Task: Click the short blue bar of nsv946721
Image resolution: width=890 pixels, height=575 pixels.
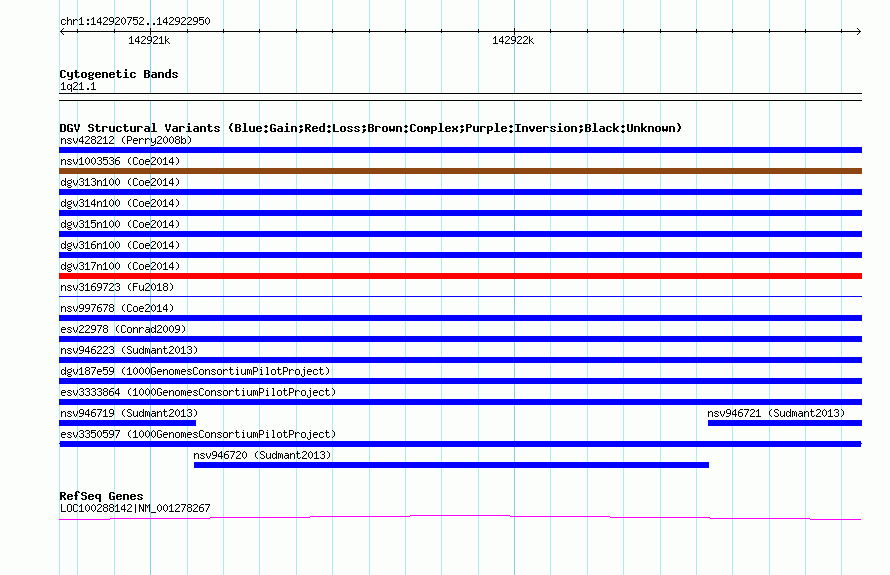Action: tap(785, 423)
